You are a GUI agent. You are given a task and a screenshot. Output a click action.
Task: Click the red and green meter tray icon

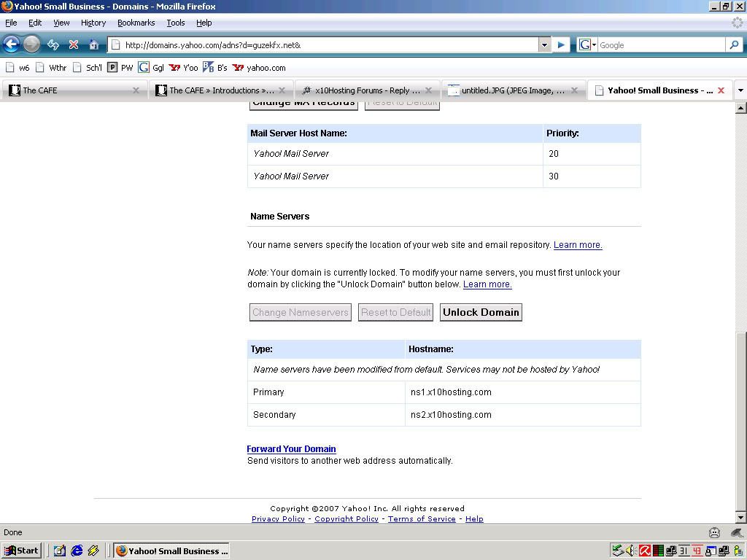pos(658,551)
